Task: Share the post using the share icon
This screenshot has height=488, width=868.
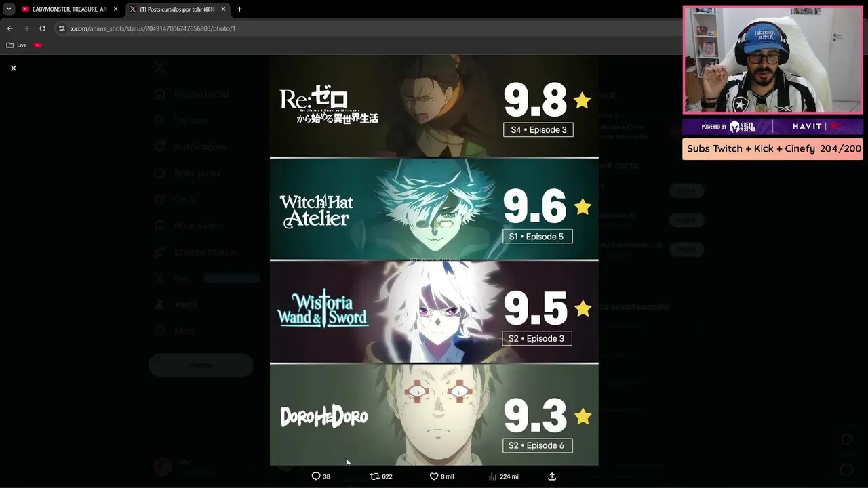Action: (552, 476)
